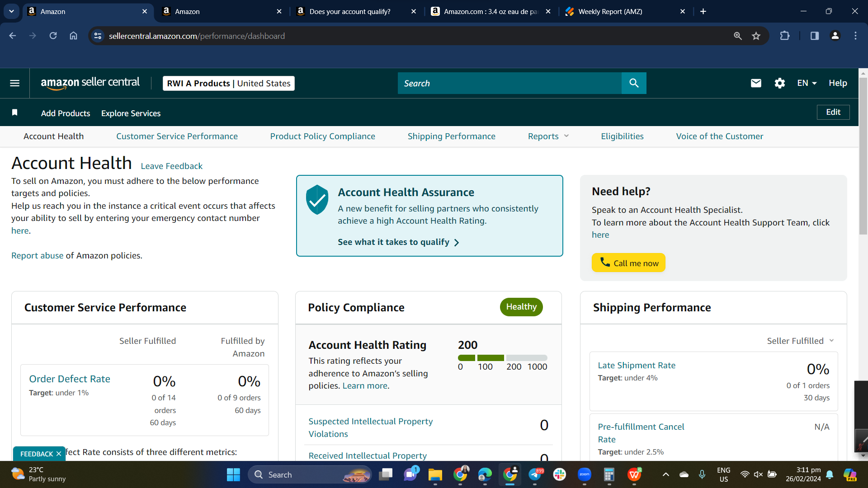Viewport: 868px width, 488px height.
Task: Close the FEEDBACK widget
Action: click(58, 454)
